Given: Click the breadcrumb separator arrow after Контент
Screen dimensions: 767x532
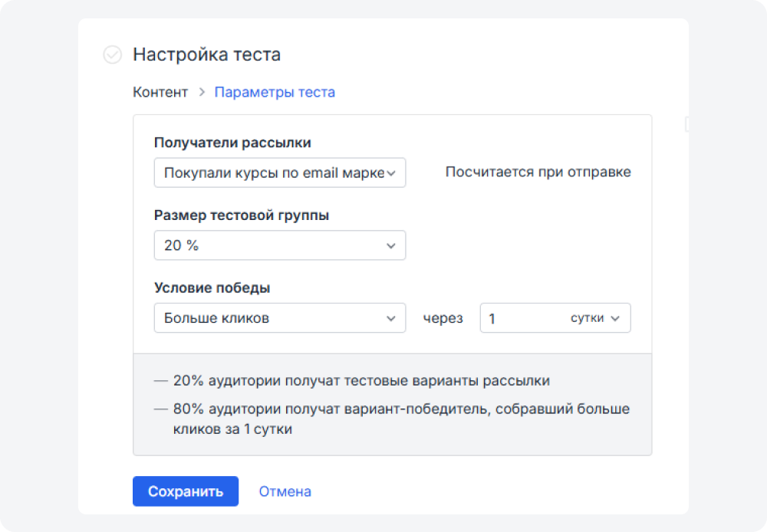Looking at the screenshot, I should click(202, 93).
